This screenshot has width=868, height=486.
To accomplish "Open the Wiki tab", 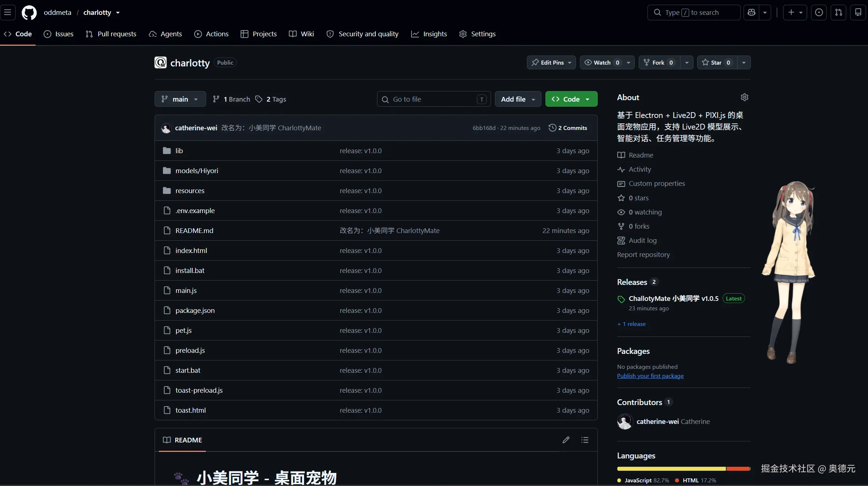I will pos(301,34).
